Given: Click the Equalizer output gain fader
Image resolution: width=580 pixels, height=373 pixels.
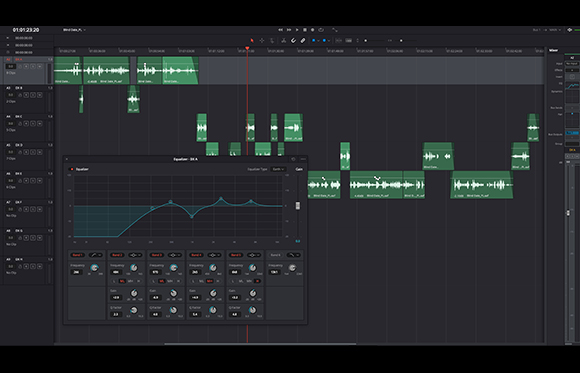Looking at the screenshot, I should coord(298,206).
